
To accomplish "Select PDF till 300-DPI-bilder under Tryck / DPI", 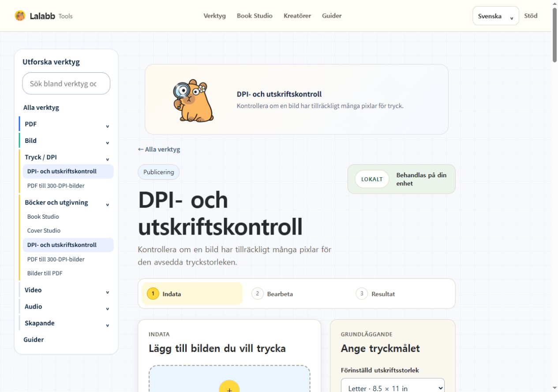I will (x=56, y=186).
